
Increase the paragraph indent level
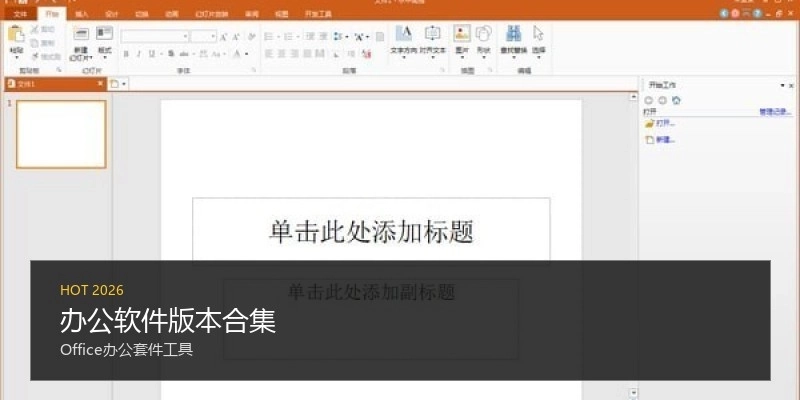pos(322,37)
